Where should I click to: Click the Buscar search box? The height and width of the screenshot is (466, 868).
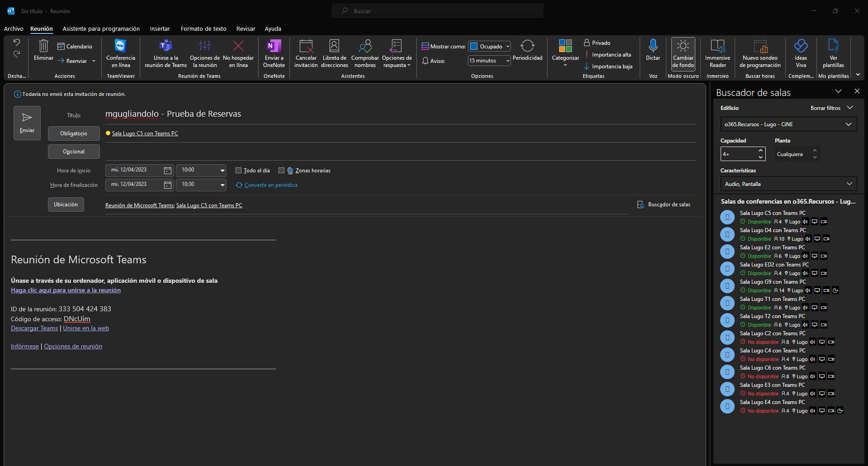(x=438, y=11)
